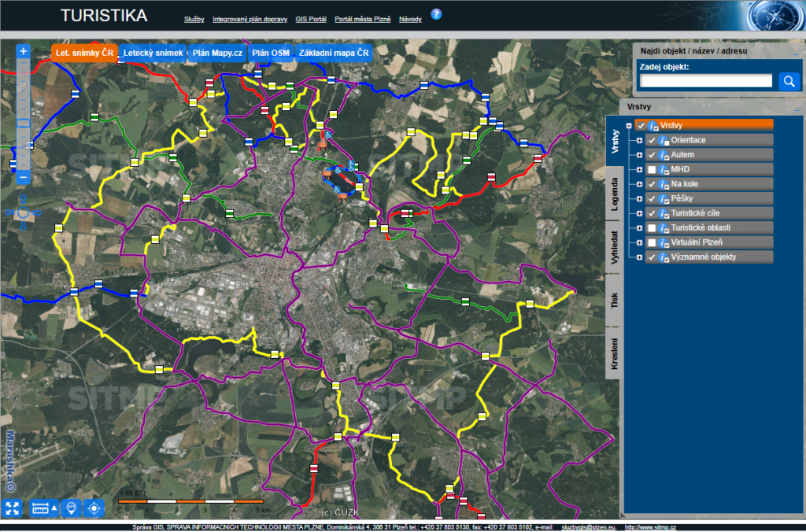
Task: Switch base map to Letecký snímek
Action: click(x=153, y=54)
